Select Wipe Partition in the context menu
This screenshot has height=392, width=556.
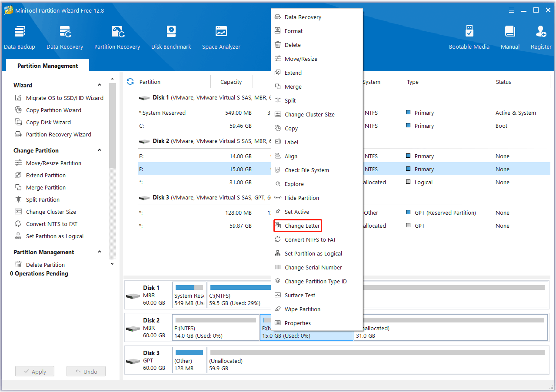pos(302,309)
